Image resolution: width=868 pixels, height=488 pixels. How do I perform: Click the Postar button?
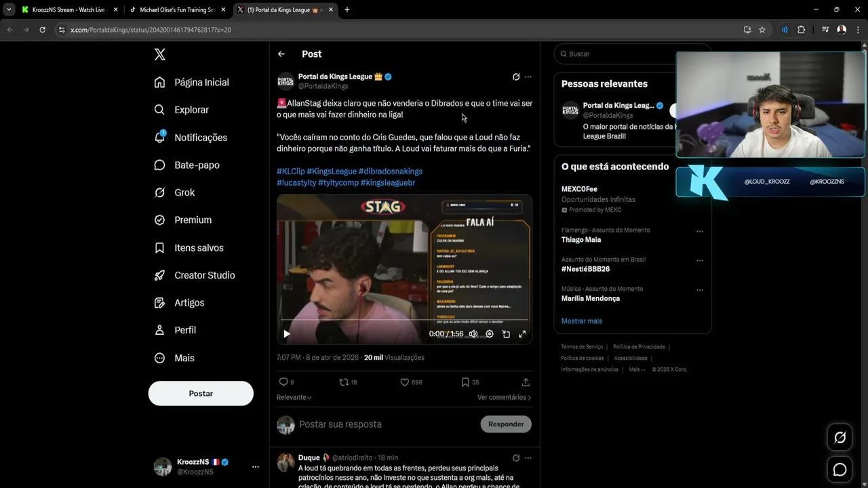point(201,393)
